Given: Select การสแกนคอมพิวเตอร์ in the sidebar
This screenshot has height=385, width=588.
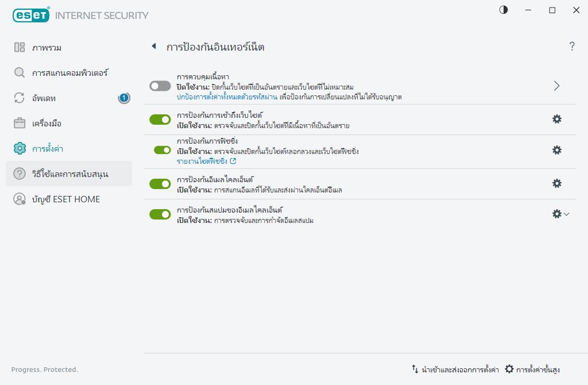Looking at the screenshot, I should [70, 73].
